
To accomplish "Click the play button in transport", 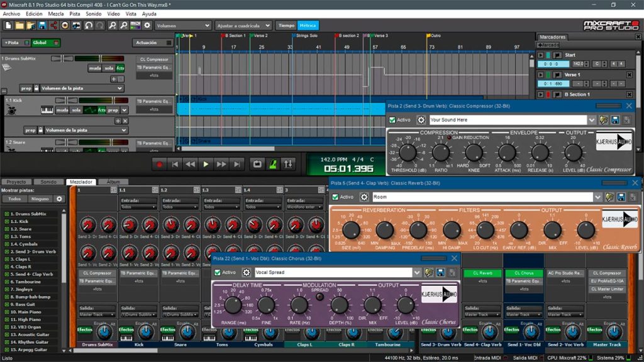I will click(206, 164).
